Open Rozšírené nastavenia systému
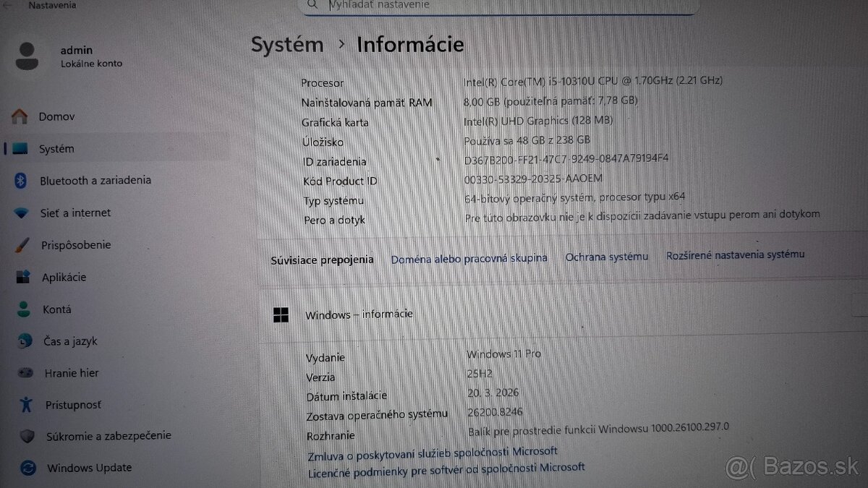The height and width of the screenshot is (488, 868). coord(735,254)
